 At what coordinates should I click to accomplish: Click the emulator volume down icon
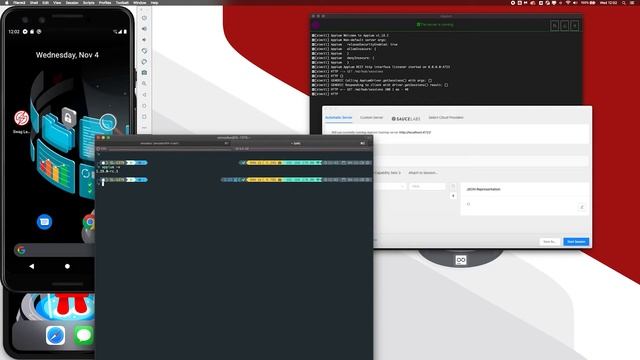[144, 40]
